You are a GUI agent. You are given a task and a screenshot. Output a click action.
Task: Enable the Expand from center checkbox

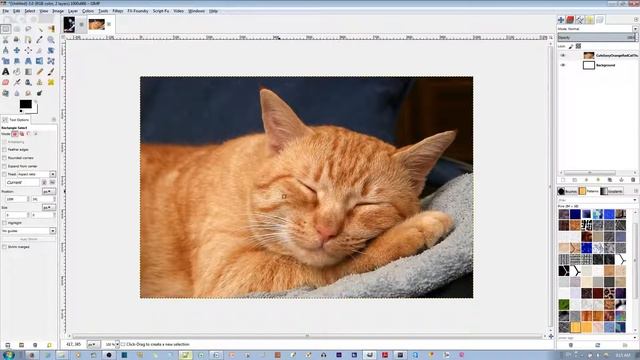tap(4, 166)
